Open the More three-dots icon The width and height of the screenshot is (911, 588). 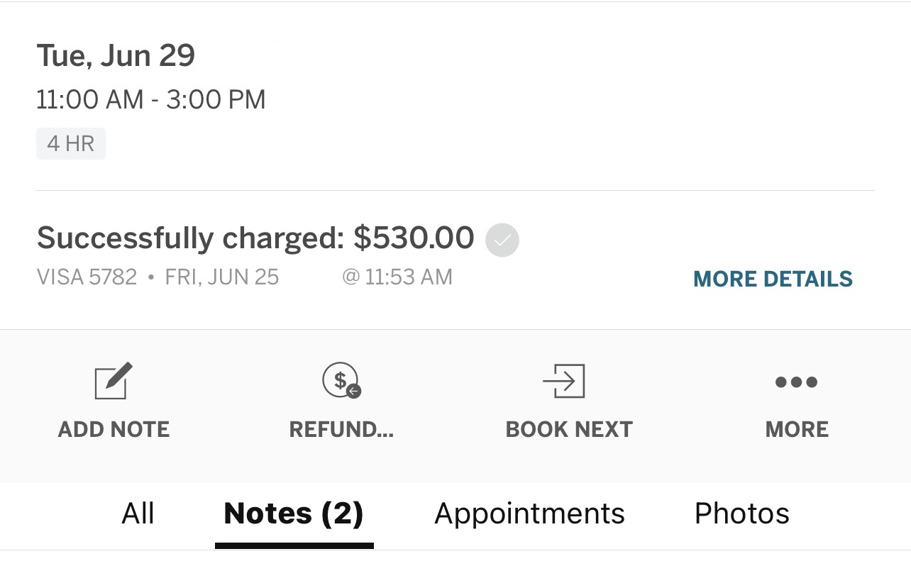pyautogui.click(x=796, y=382)
